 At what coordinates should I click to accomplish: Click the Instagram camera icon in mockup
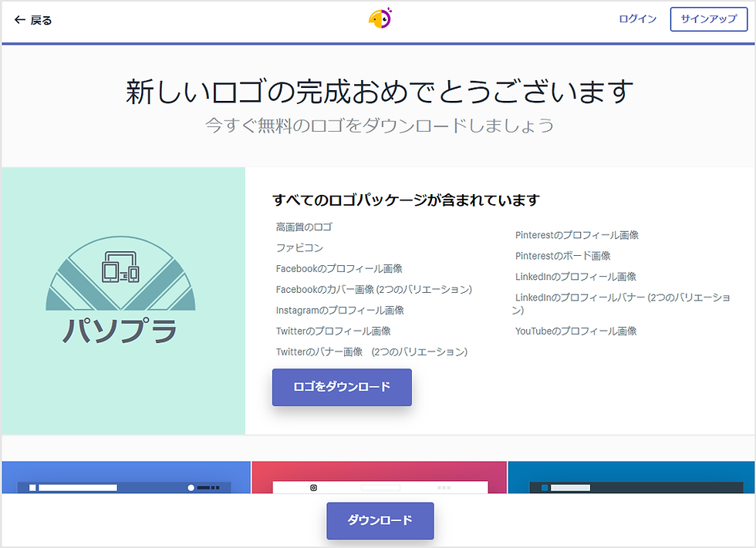tap(313, 488)
